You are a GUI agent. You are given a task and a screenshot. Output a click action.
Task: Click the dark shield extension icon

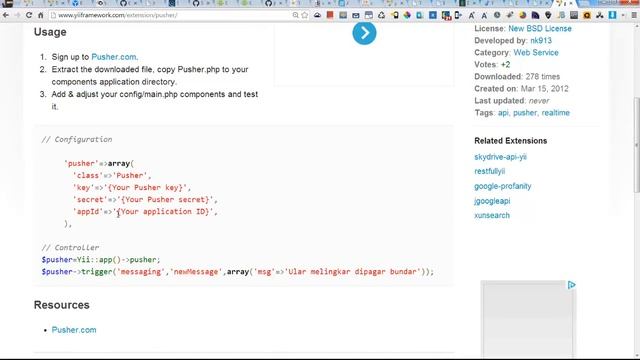(x=548, y=16)
